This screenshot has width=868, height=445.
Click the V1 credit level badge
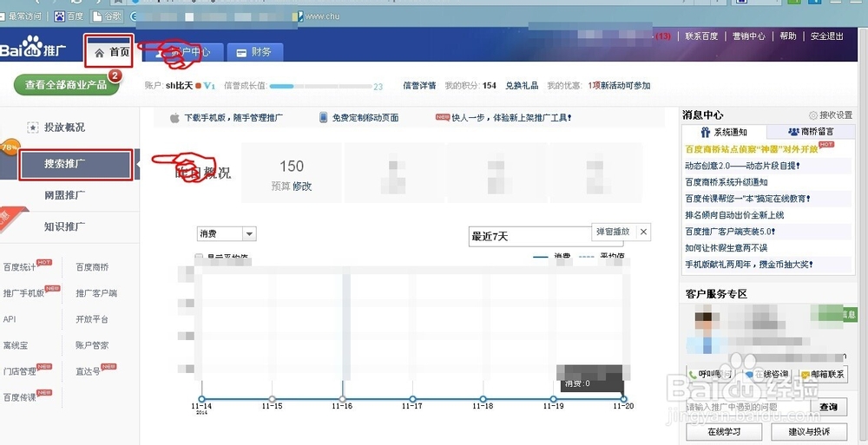click(208, 86)
